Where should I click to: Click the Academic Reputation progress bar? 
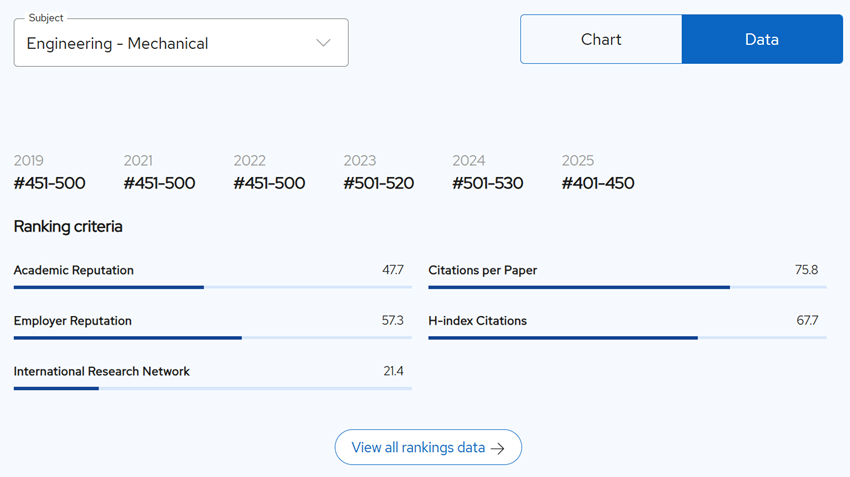(212, 287)
